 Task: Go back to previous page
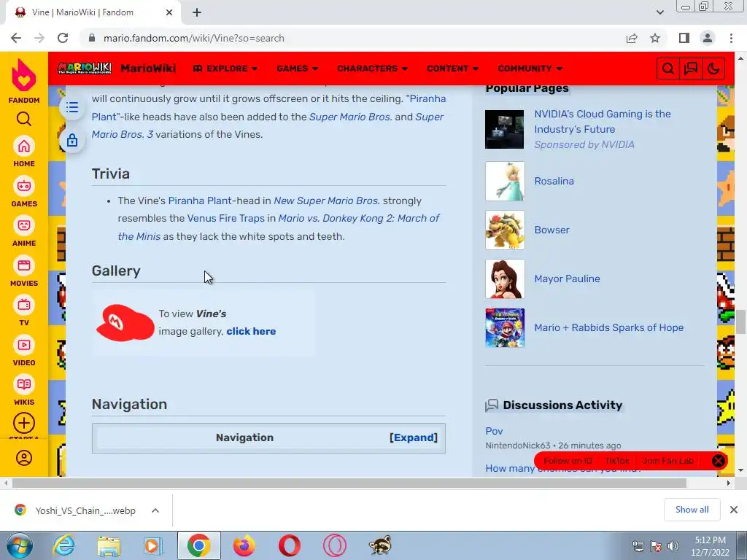point(16,38)
